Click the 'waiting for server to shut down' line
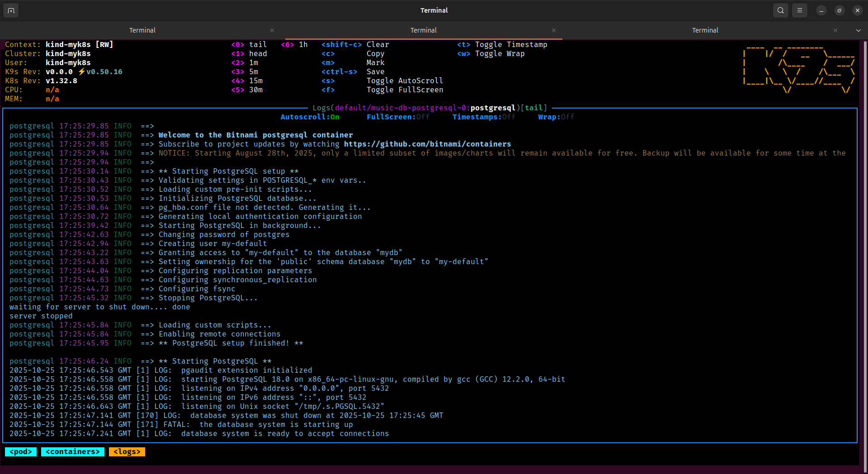868x474 pixels. [99, 307]
